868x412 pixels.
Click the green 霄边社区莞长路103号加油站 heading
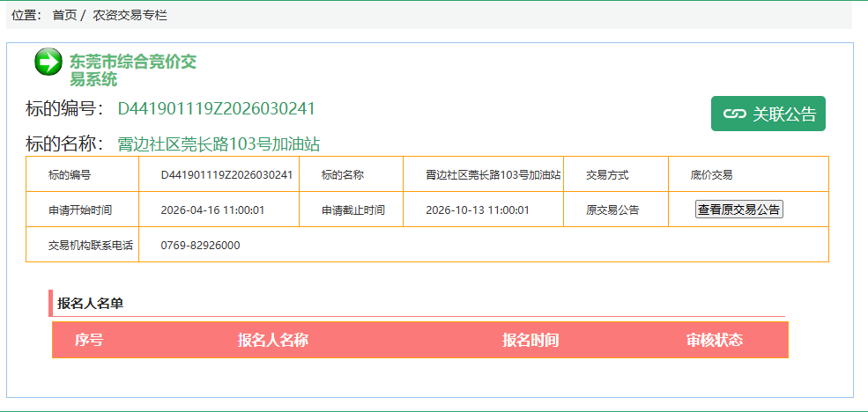click(218, 144)
